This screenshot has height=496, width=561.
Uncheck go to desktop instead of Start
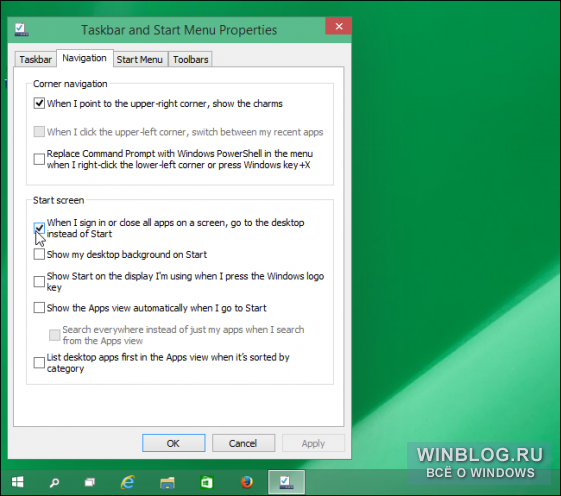(x=39, y=228)
